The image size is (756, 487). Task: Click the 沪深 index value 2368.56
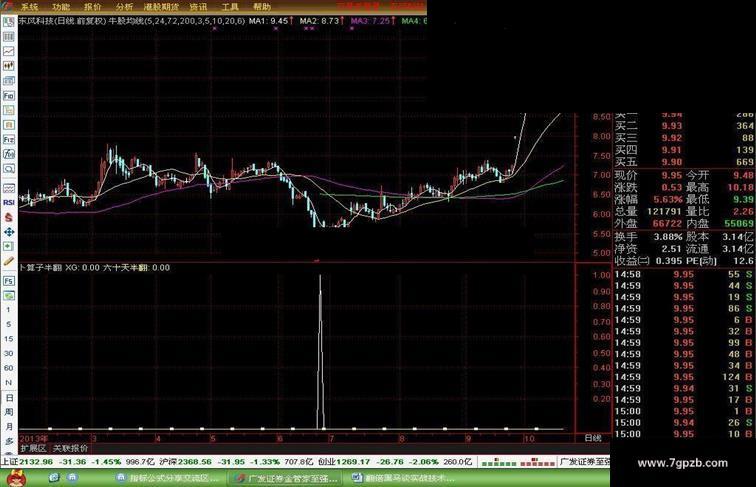pos(195,462)
